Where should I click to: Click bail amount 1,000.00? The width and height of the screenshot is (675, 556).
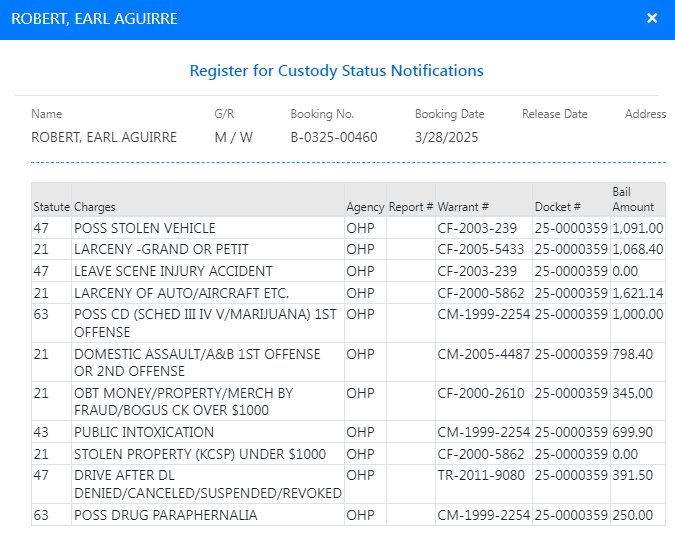tap(638, 314)
